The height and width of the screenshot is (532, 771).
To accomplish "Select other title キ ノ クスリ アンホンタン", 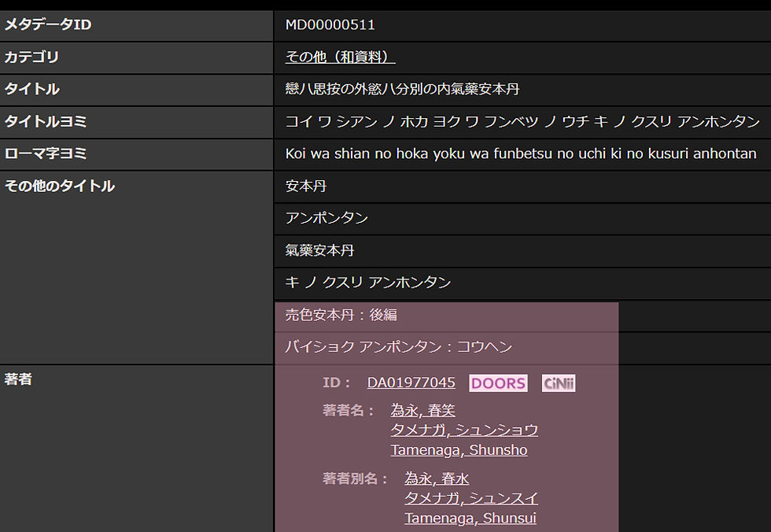I will coord(368,283).
